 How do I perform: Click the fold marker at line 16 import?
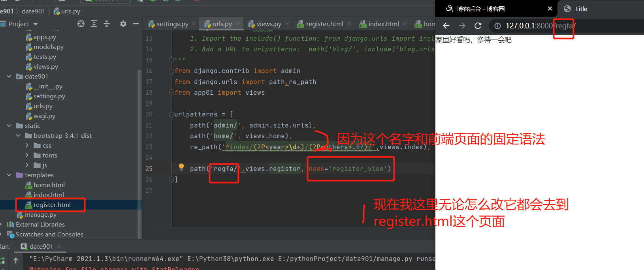[x=171, y=71]
